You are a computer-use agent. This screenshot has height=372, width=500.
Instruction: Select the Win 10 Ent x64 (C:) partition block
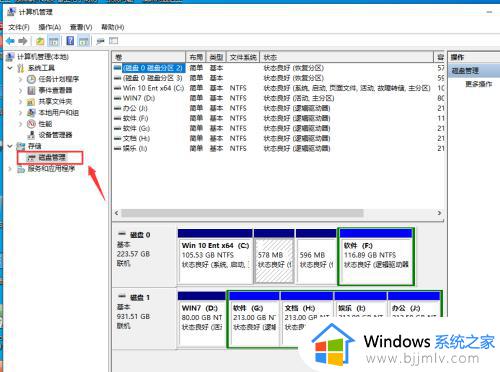coord(215,257)
